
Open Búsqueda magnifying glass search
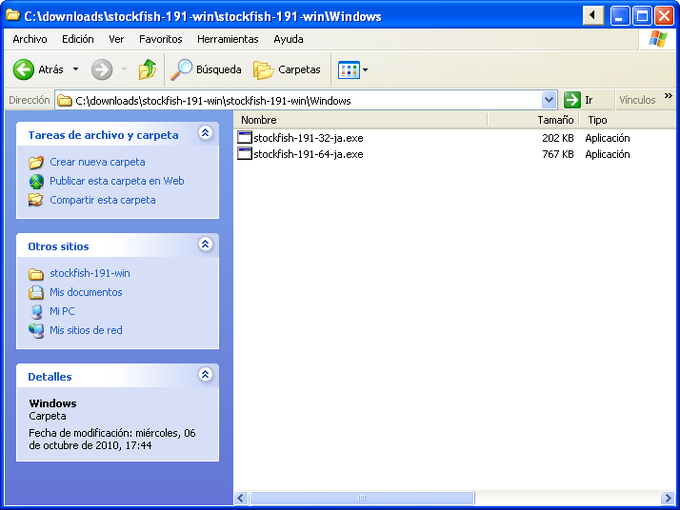[x=181, y=69]
